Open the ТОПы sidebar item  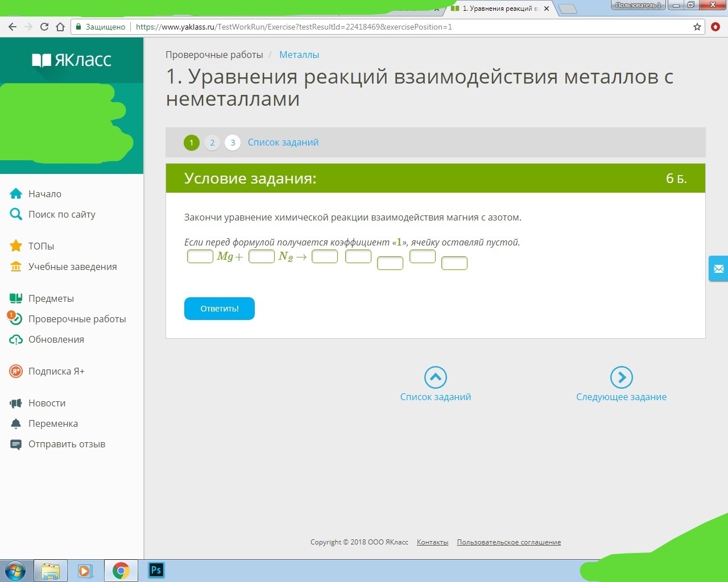[x=42, y=246]
